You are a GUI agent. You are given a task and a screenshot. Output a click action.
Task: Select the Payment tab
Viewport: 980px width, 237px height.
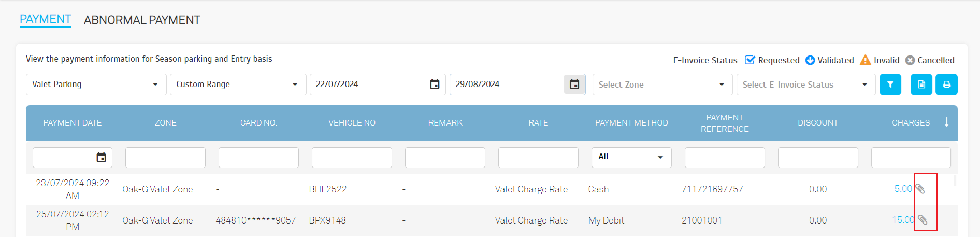(x=45, y=19)
